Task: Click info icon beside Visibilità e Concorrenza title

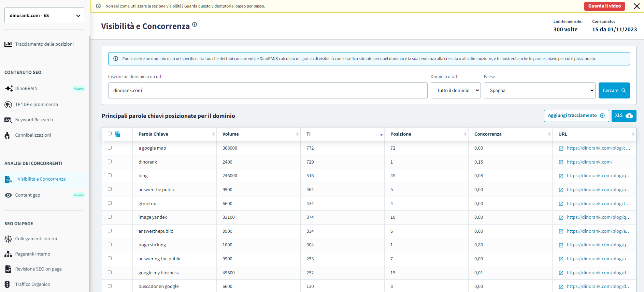Action: 195,25
